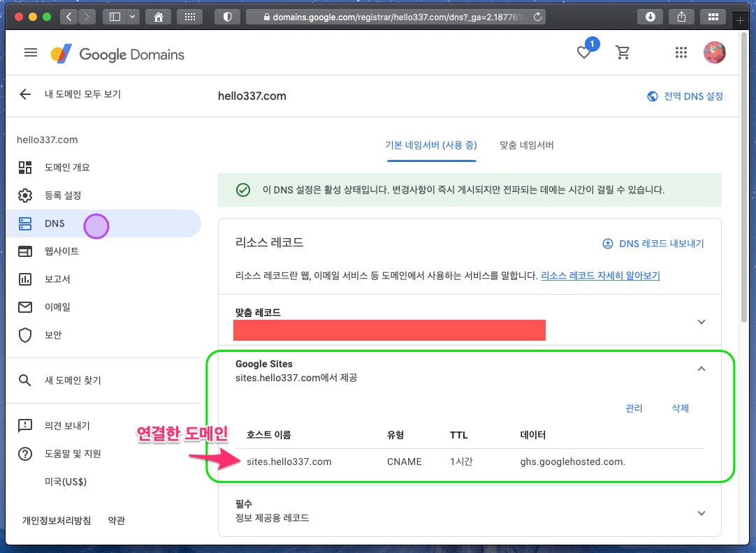756x553 pixels.
Task: Click hello337.com page heading
Action: coord(252,96)
